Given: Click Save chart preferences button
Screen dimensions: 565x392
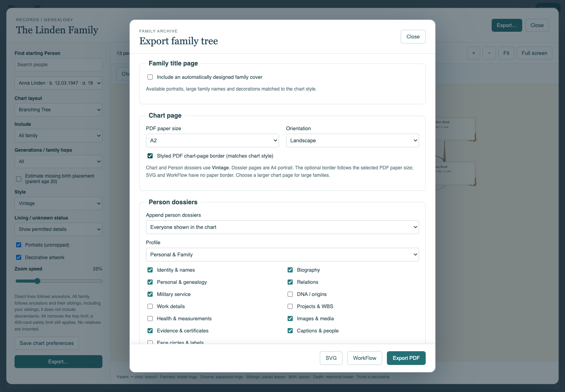Looking at the screenshot, I should pyautogui.click(x=47, y=343).
